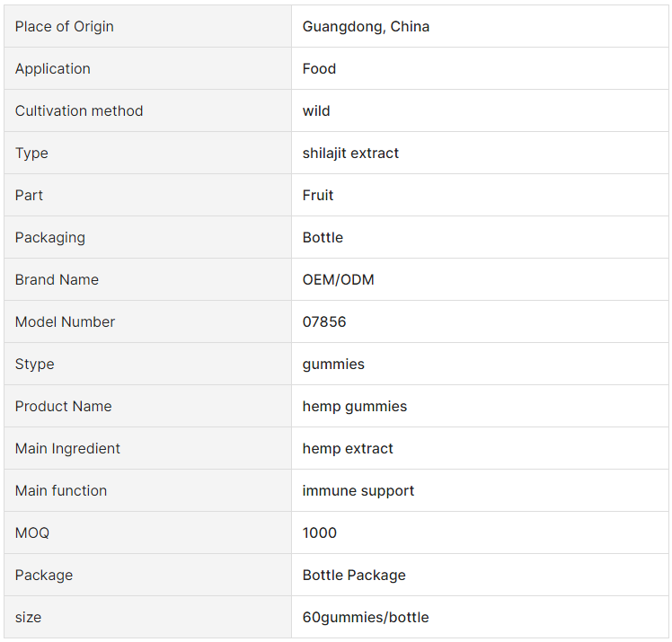Click the 'Fruit' value cell
672x642 pixels.
(x=318, y=195)
